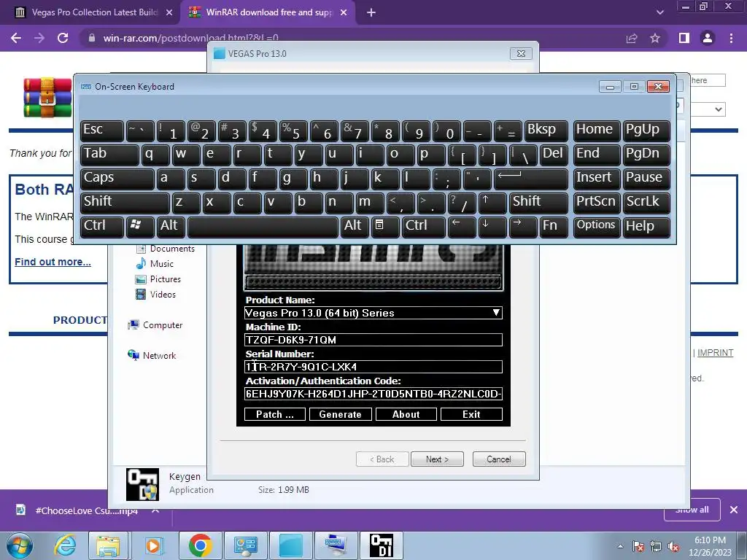Tap the Esc key on On-Screen Keyboard
This screenshot has height=560, width=747.
click(x=102, y=131)
